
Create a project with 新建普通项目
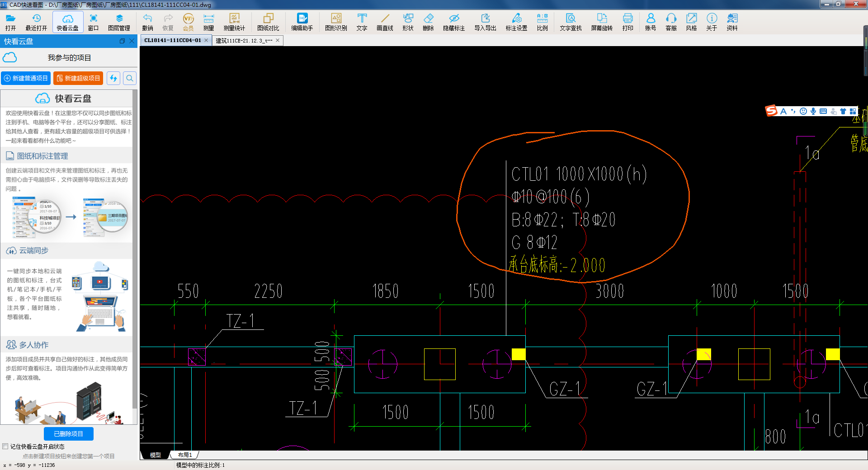coord(26,78)
